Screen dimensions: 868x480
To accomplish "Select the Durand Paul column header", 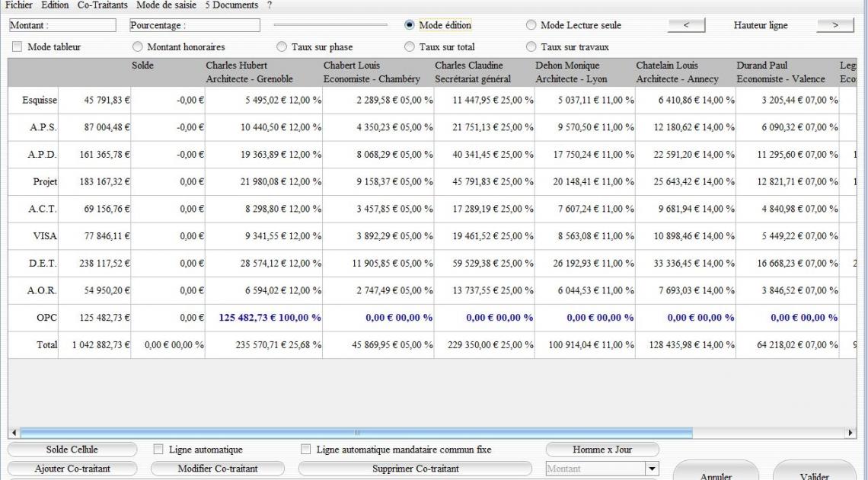I will (x=787, y=72).
